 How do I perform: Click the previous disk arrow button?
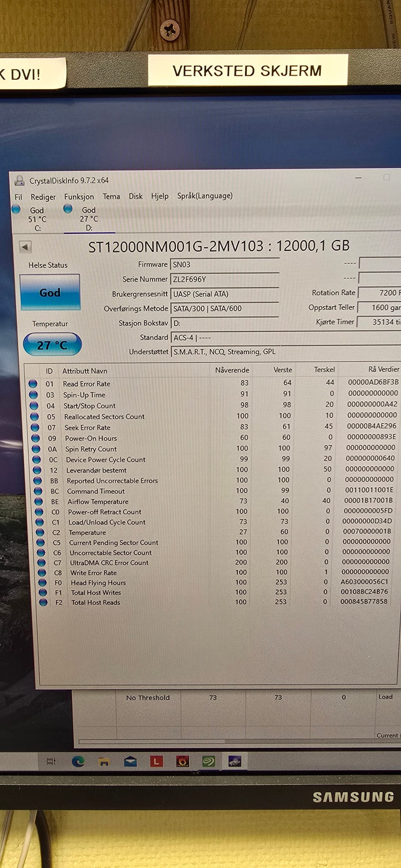pos(25,247)
